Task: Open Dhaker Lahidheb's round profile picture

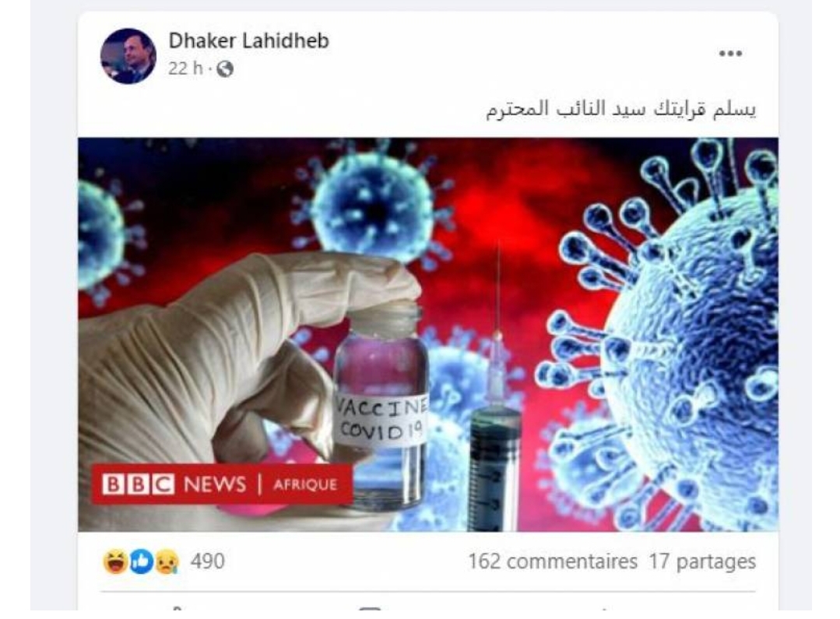Action: (x=128, y=56)
